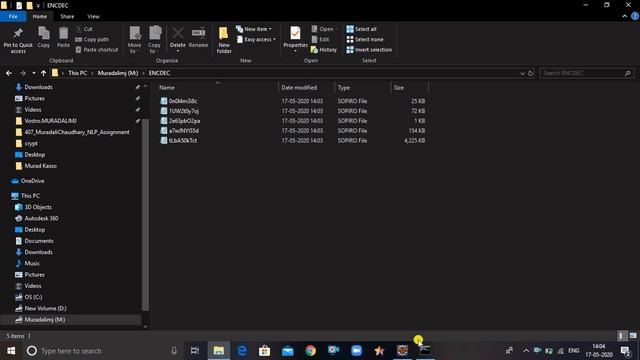Open crypt folder in sidebar
Viewport: 640px width, 360px height.
[31, 143]
